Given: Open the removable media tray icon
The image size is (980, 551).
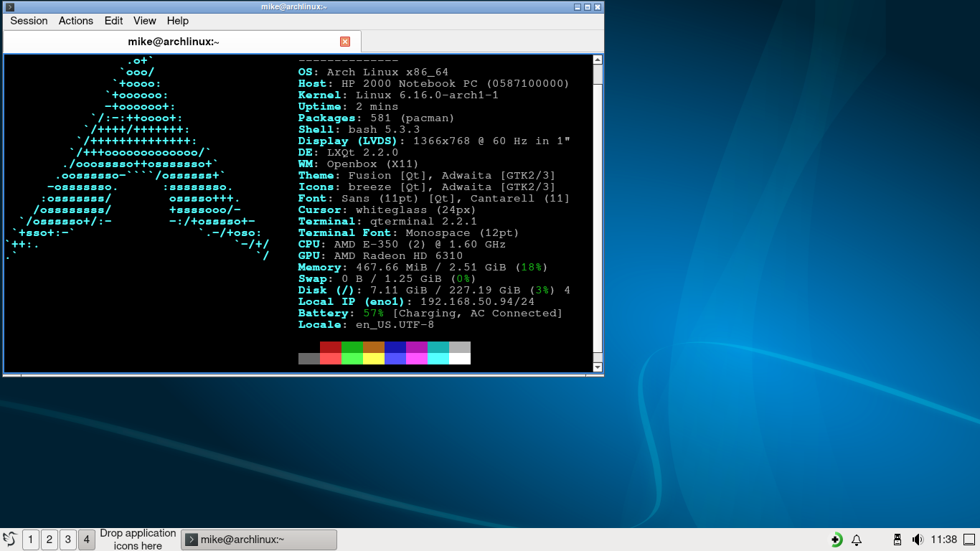Looking at the screenshot, I should pos(897,540).
